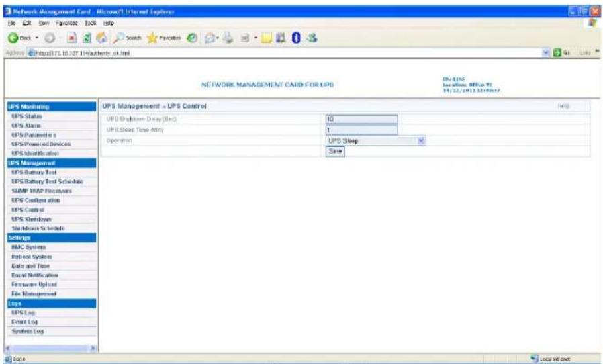Click the Settings section header

pos(52,238)
